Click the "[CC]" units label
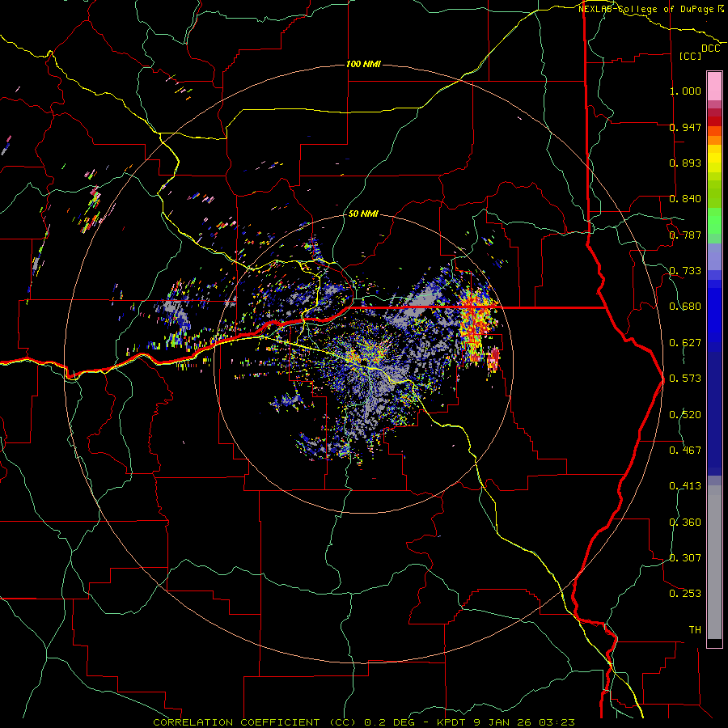This screenshot has height=728, width=728. [x=690, y=56]
